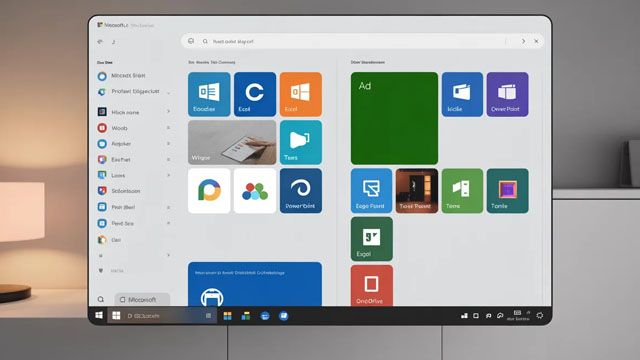
Task: Select the Looss sidebar item with green icon
Action: coord(111,175)
